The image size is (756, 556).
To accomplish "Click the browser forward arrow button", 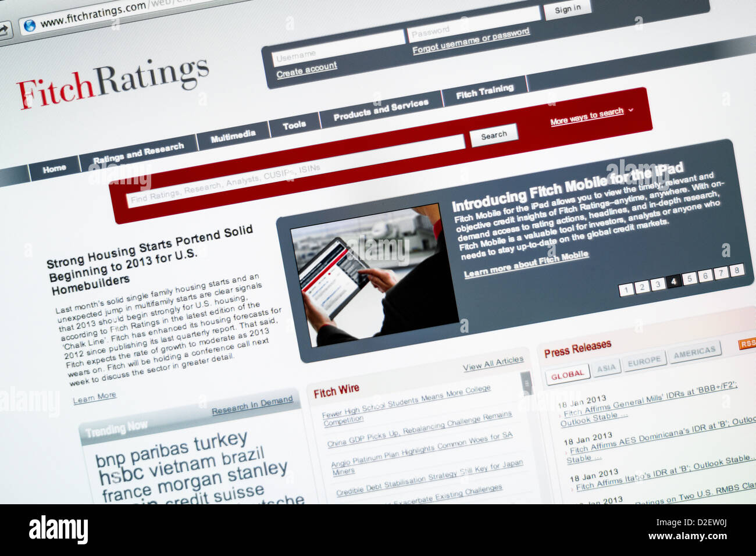I will point(3,30).
